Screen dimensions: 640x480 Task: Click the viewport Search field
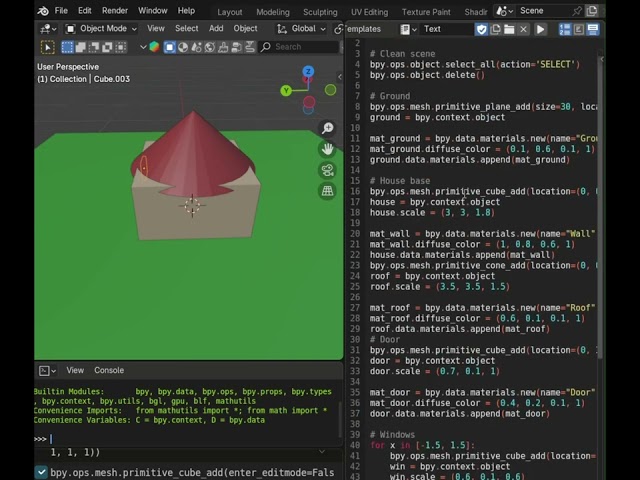tap(299, 47)
